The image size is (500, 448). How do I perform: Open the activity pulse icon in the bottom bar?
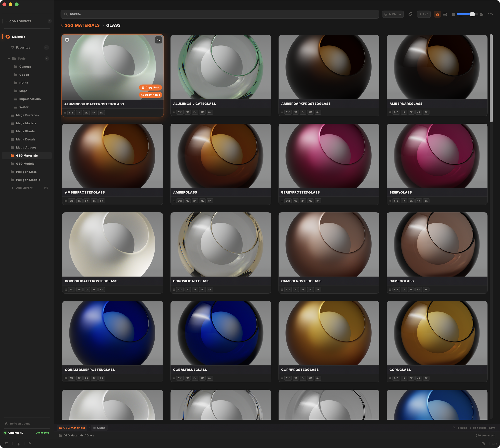30,444
